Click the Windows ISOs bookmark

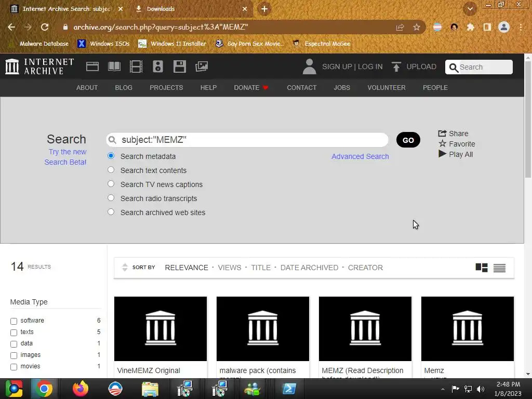click(x=103, y=44)
